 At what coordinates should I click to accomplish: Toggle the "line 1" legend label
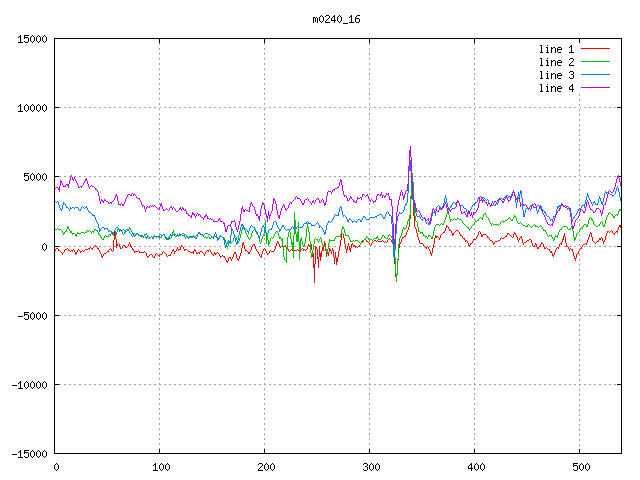tap(557, 49)
